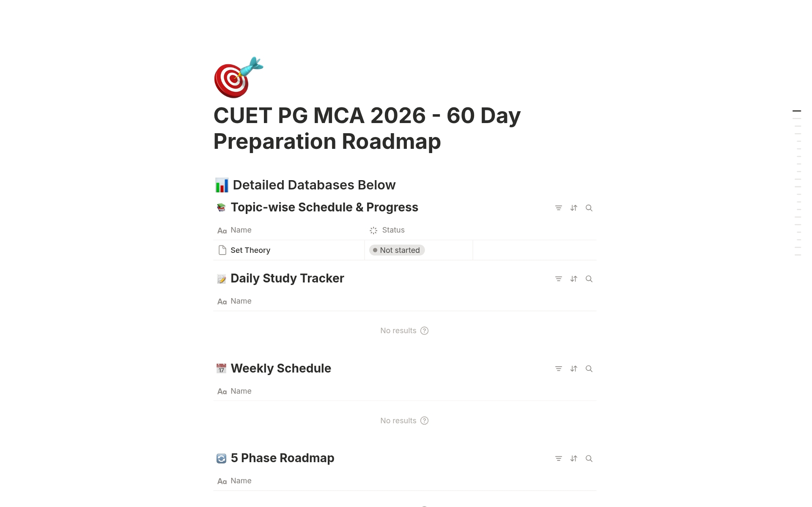Screen dimensions: 812x507
Task: Open filter for Topic-wise Schedule database
Action: click(x=558, y=208)
